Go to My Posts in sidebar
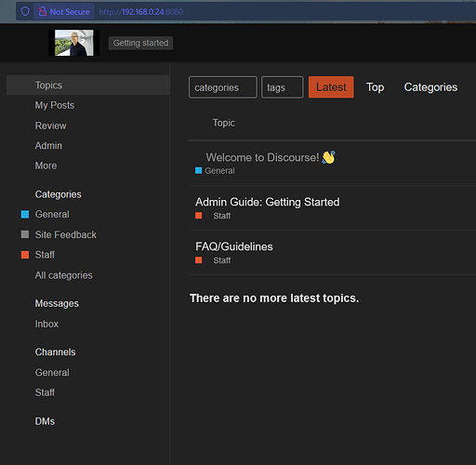 pyautogui.click(x=55, y=105)
